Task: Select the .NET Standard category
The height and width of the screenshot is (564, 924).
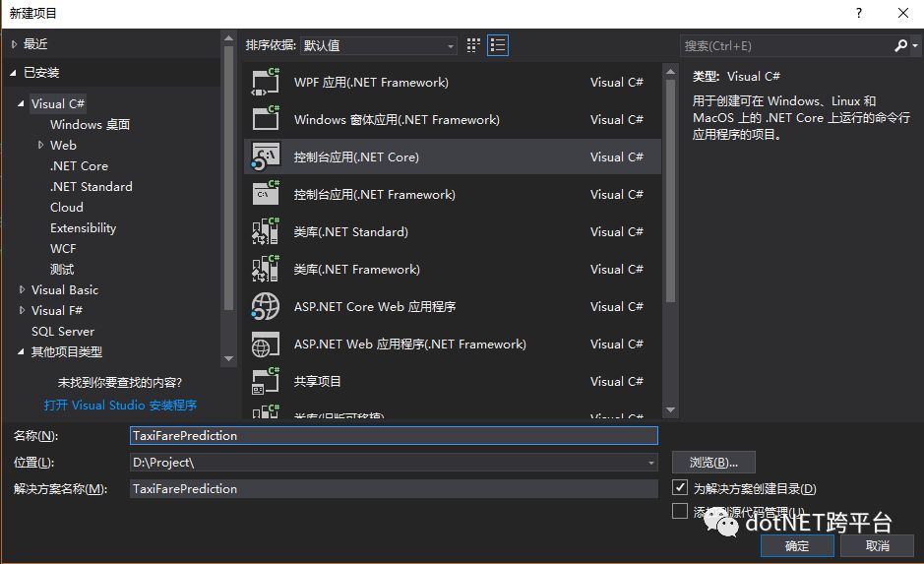Action: tap(92, 187)
